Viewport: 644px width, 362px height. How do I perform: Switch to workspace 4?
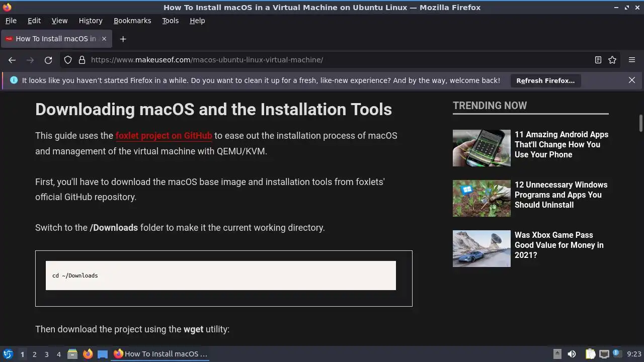click(58, 354)
